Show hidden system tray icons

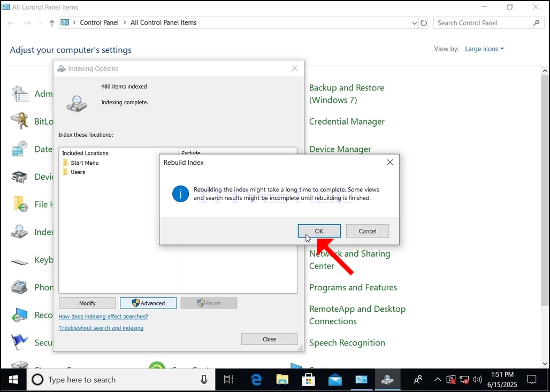pos(438,380)
